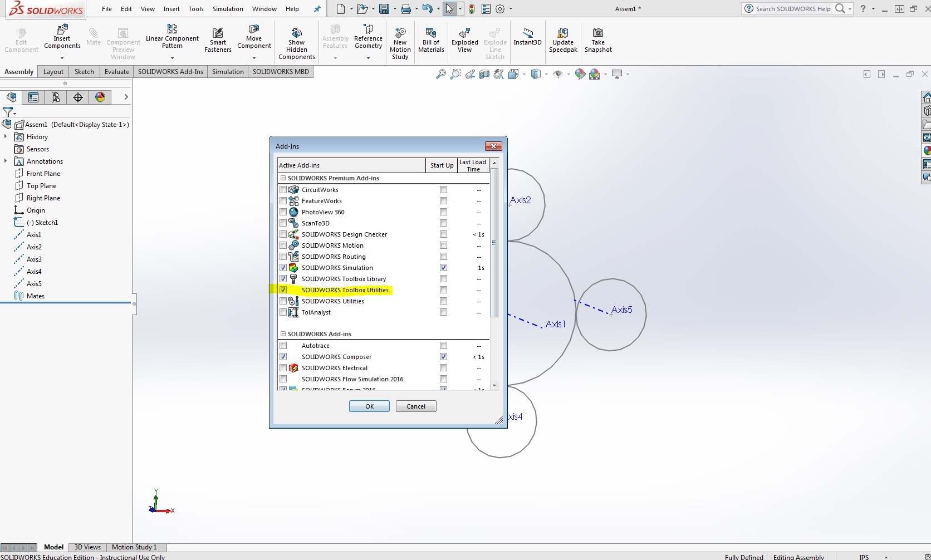Open the DisplayManager color-ball tab
The width and height of the screenshot is (931, 560).
[100, 97]
